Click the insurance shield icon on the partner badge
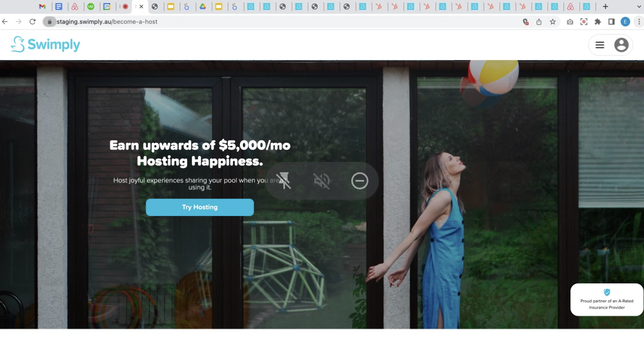644x347 pixels. click(x=607, y=293)
